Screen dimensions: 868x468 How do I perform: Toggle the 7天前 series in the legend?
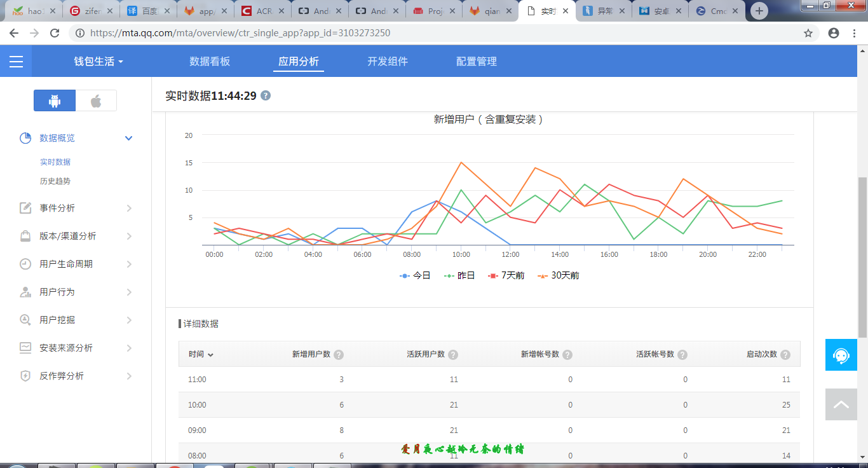tap(506, 275)
